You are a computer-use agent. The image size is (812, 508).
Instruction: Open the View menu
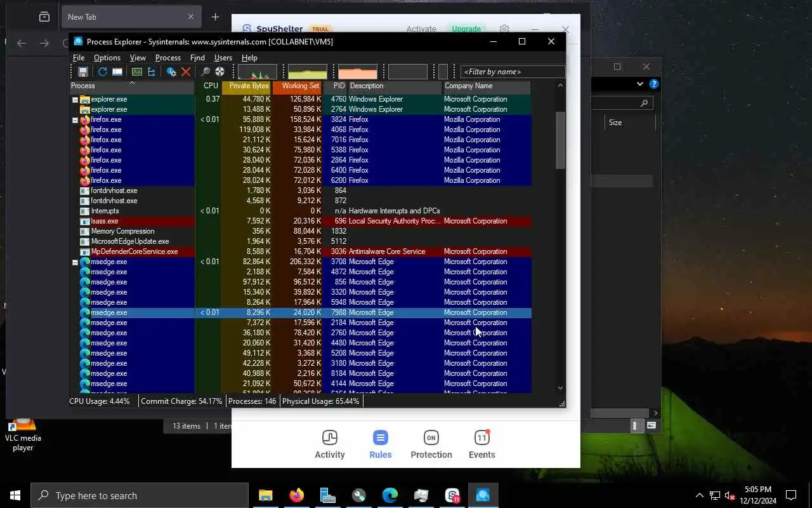pyautogui.click(x=138, y=58)
